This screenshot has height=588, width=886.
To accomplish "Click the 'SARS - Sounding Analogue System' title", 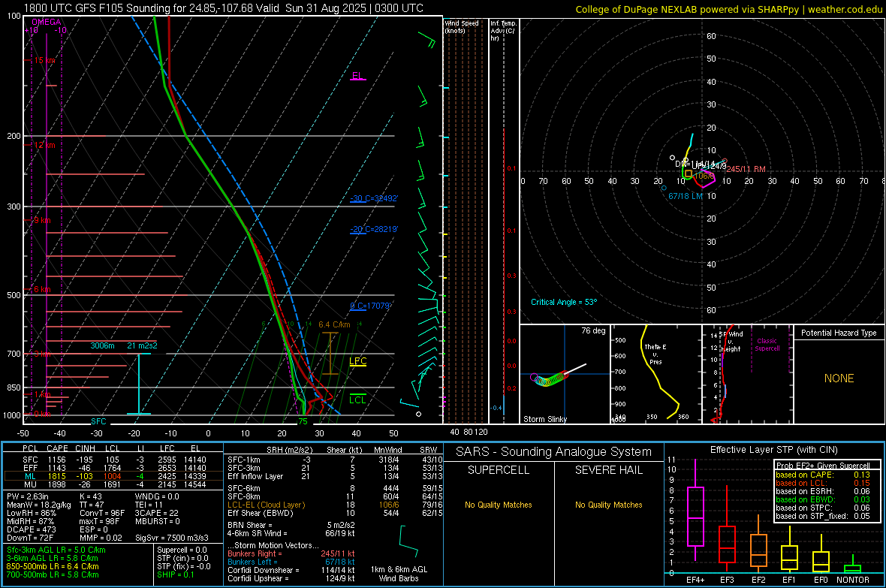I will click(x=554, y=451).
